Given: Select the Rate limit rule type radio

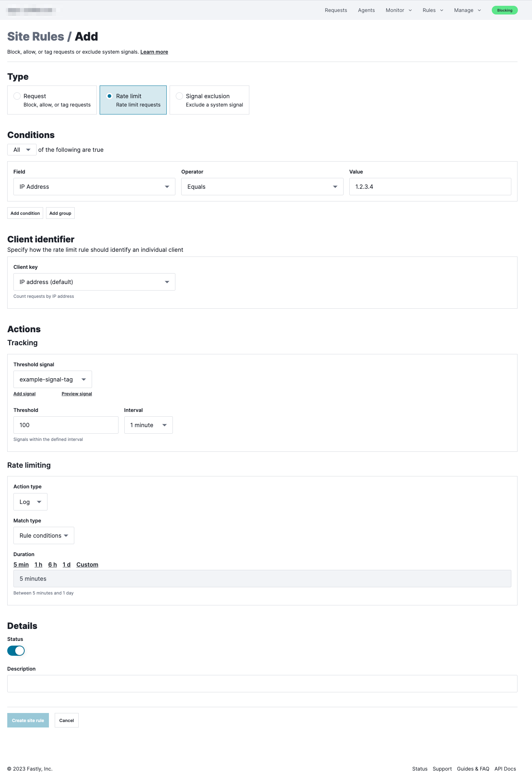Looking at the screenshot, I should pyautogui.click(x=109, y=96).
